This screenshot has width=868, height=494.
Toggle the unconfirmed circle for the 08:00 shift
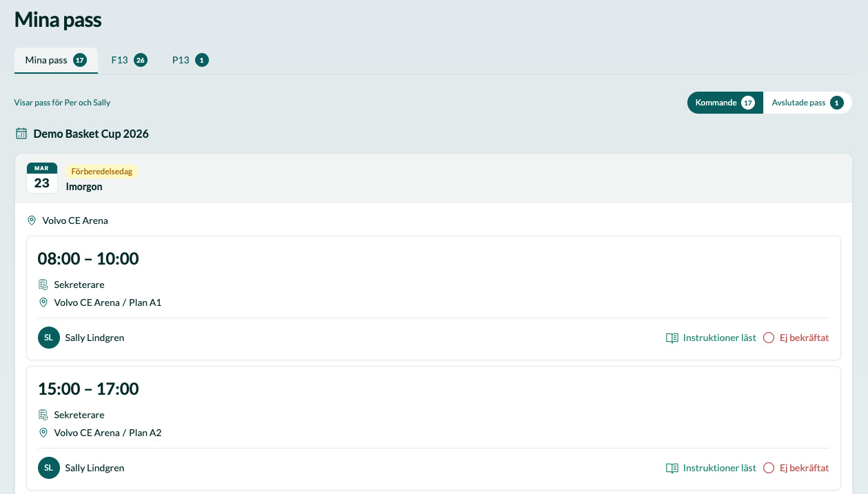click(x=769, y=338)
